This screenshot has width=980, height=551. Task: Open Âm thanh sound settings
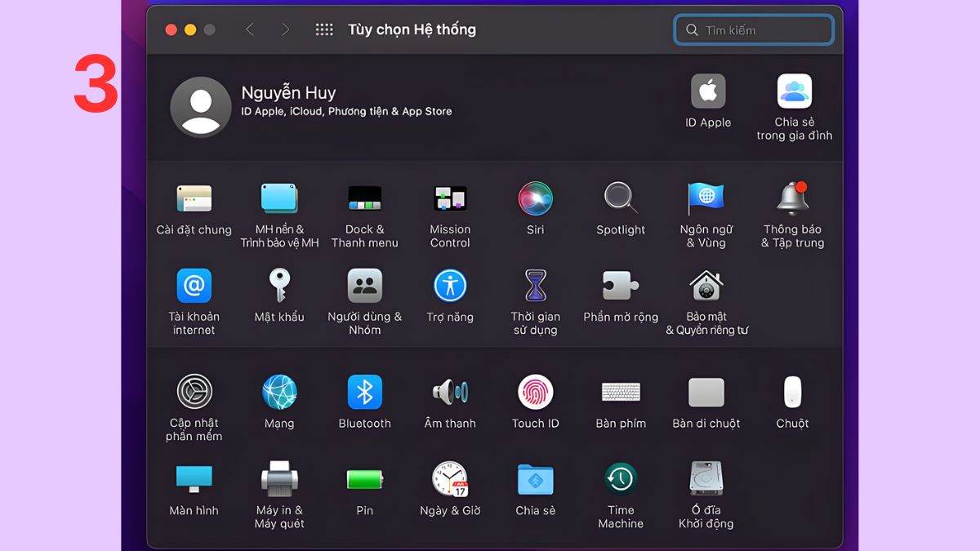450,393
